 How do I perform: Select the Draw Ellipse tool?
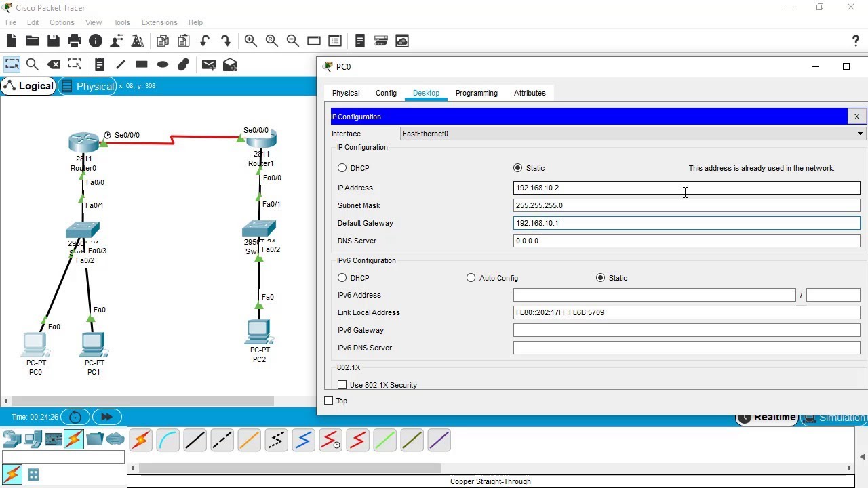point(163,64)
